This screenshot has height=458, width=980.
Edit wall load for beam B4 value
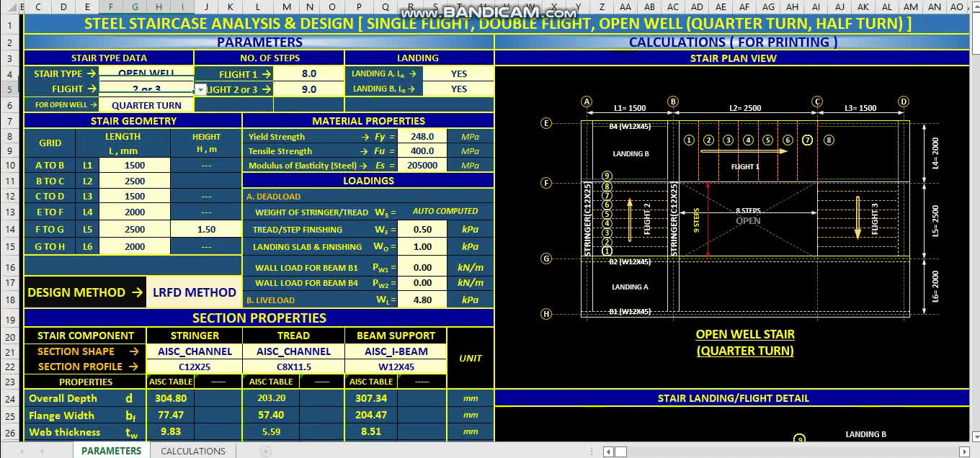422,283
